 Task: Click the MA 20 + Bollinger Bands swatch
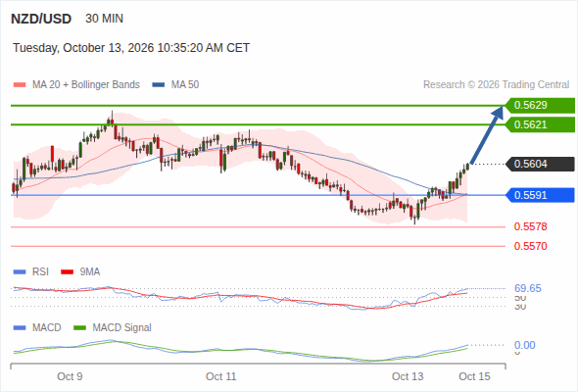[20, 85]
